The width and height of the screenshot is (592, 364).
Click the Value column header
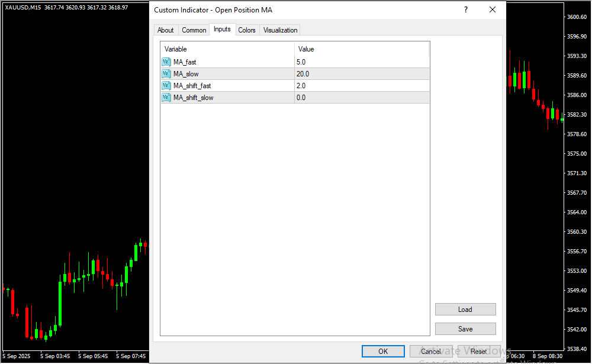(361, 49)
